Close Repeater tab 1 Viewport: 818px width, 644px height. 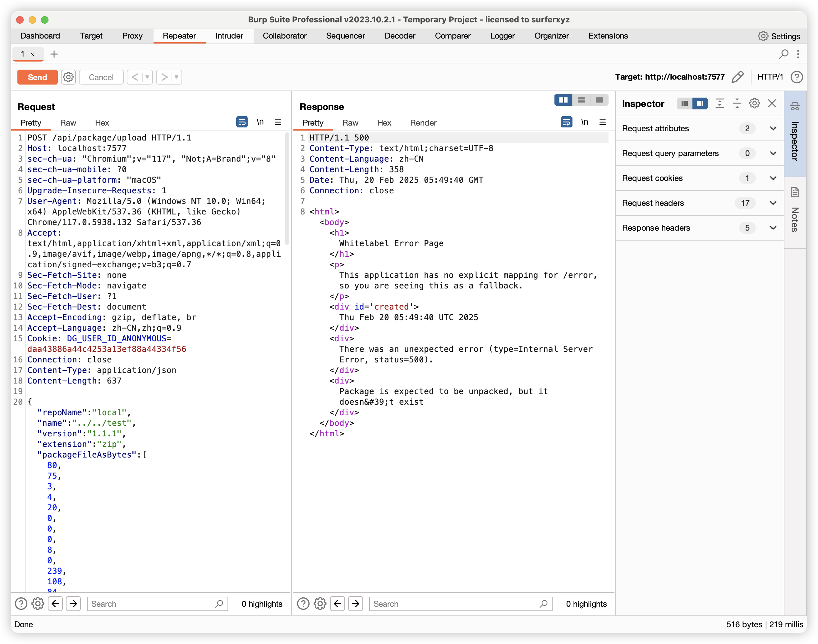point(32,54)
